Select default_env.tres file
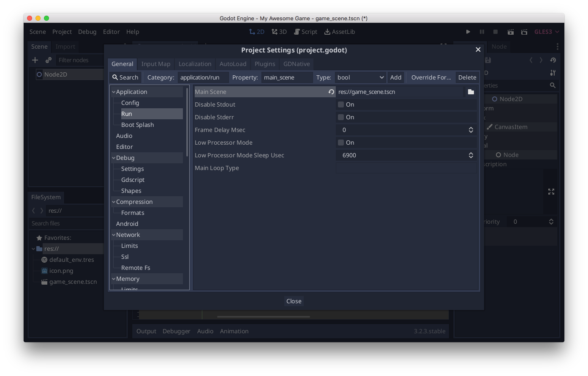This screenshot has width=588, height=376. coord(72,260)
